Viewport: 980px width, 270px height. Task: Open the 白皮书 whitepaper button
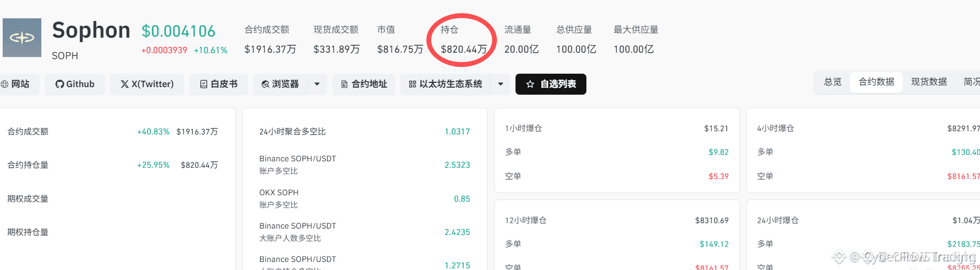pyautogui.click(x=219, y=84)
